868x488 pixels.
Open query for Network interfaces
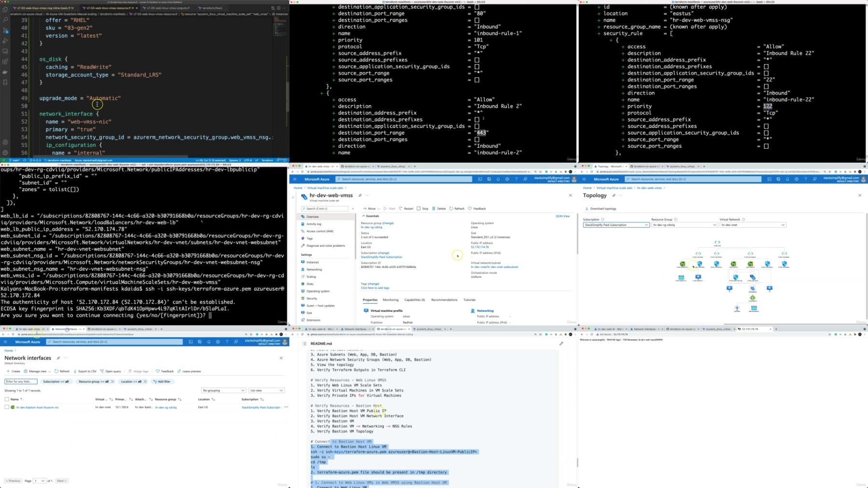[110, 371]
